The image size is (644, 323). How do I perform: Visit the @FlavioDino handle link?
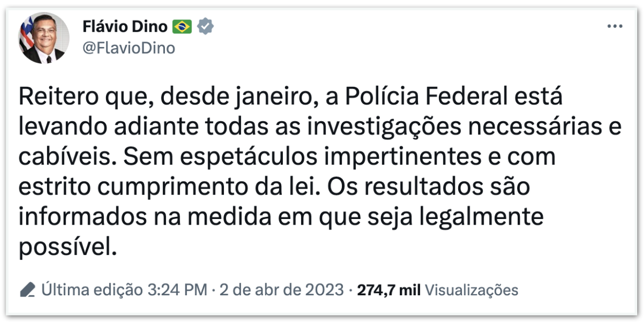pos(129,48)
